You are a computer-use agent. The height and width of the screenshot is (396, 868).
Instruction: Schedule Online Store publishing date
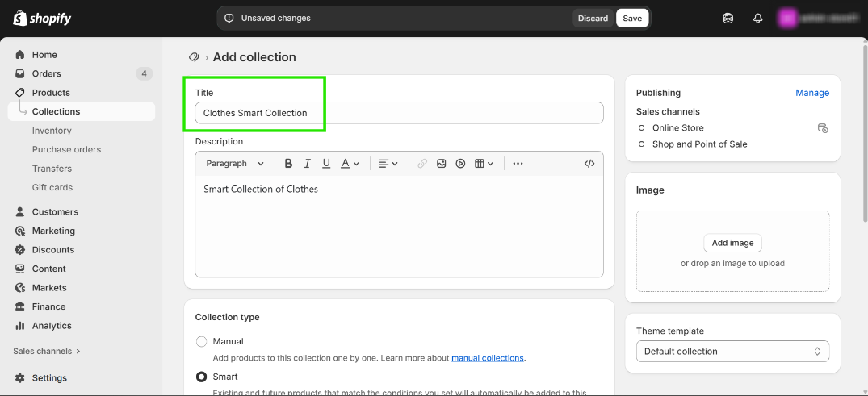(823, 128)
